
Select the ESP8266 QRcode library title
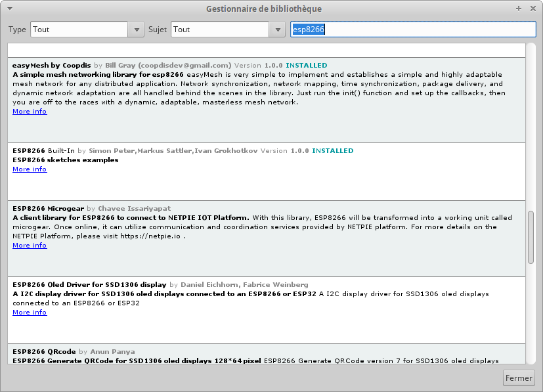pyautogui.click(x=44, y=351)
